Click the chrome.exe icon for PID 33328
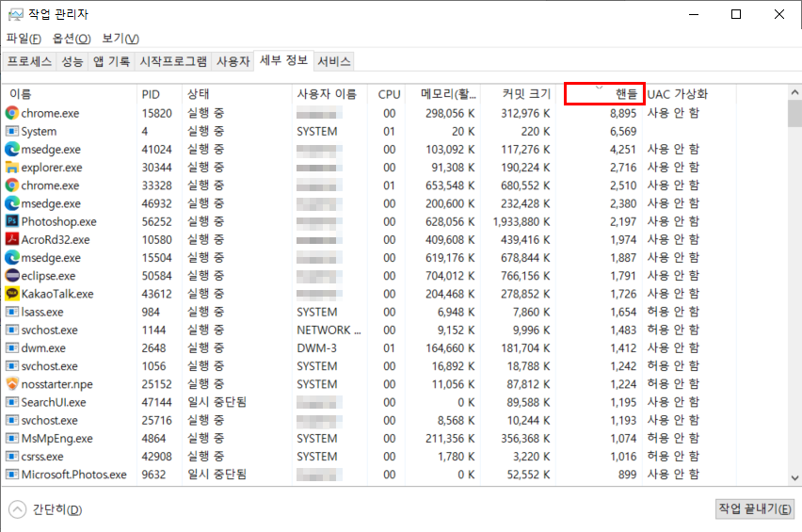802x532 pixels. click(12, 185)
